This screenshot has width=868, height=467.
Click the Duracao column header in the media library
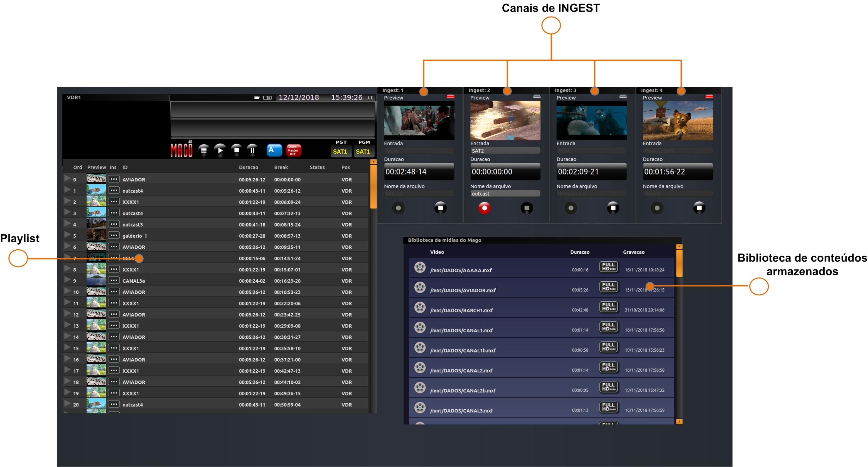[x=580, y=252]
